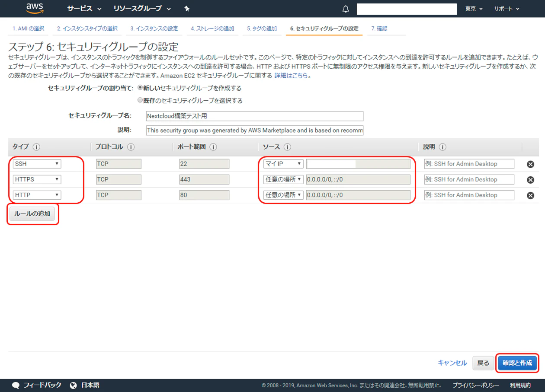Expand the リソースグループ menu
Viewport: 545px width, 392px height.
click(x=142, y=9)
